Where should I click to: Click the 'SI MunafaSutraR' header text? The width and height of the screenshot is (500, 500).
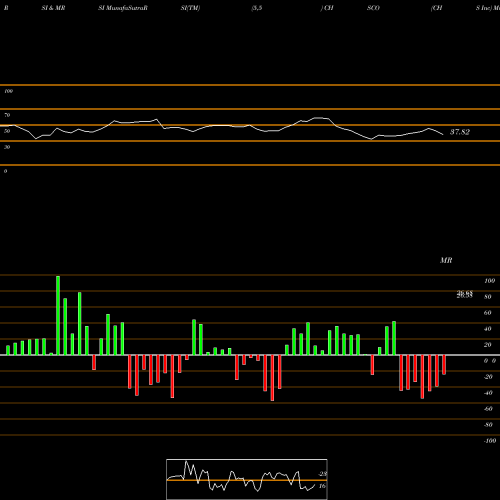point(123,8)
